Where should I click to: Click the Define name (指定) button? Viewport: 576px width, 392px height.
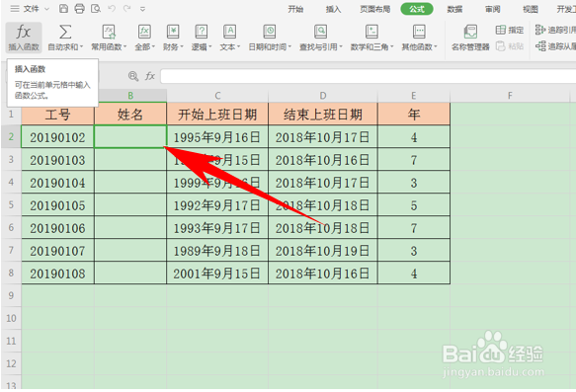coord(510,30)
